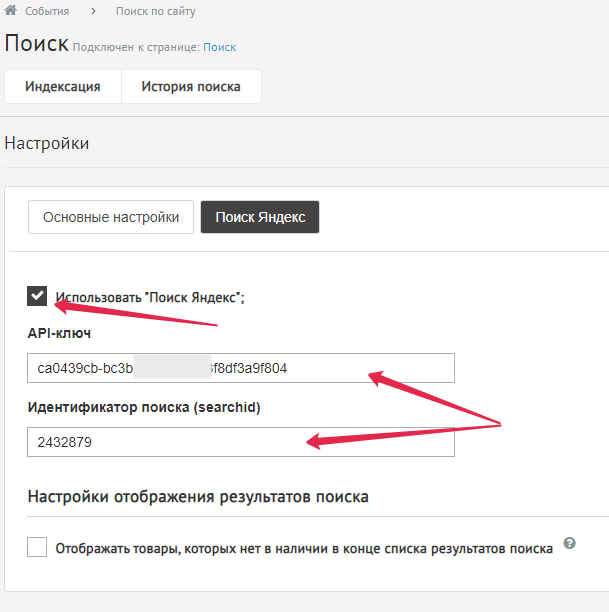This screenshot has width=609, height=612.
Task: Click the "Отображать товары, которых нет в наличии" label
Action: click(304, 548)
